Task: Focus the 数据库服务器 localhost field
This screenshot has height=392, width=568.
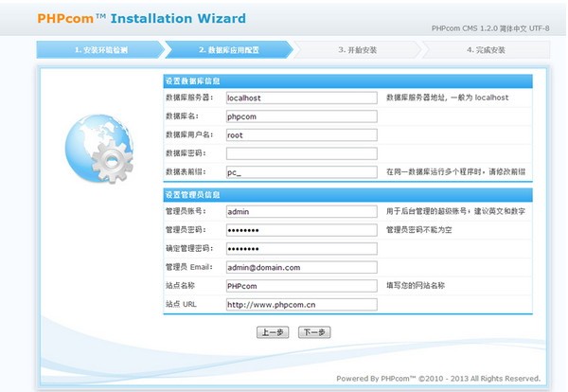Action: 302,98
